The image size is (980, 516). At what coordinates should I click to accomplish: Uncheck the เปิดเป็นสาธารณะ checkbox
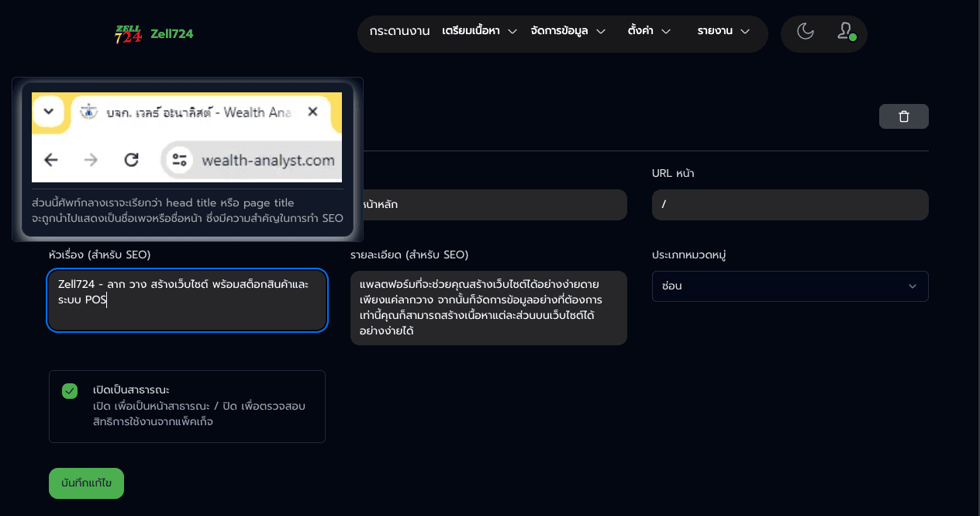tap(70, 390)
